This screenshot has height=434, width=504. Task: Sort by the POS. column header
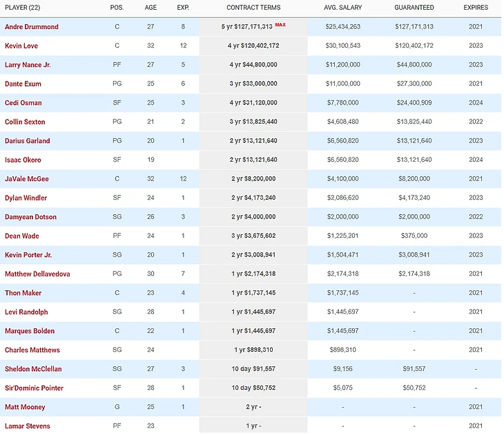pyautogui.click(x=117, y=8)
